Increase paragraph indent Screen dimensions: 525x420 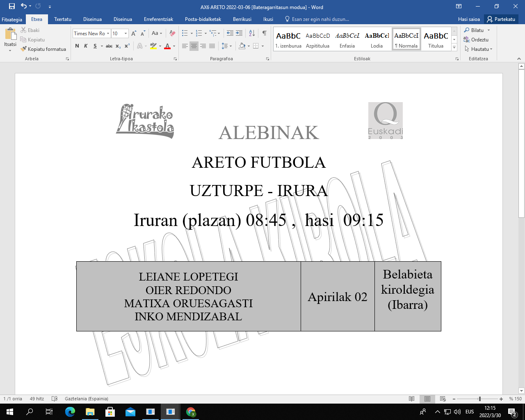239,33
